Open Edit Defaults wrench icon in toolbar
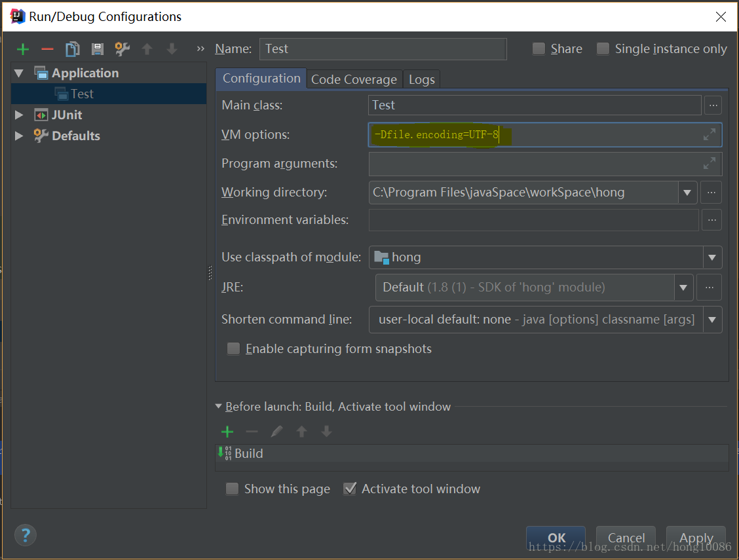 click(x=122, y=49)
